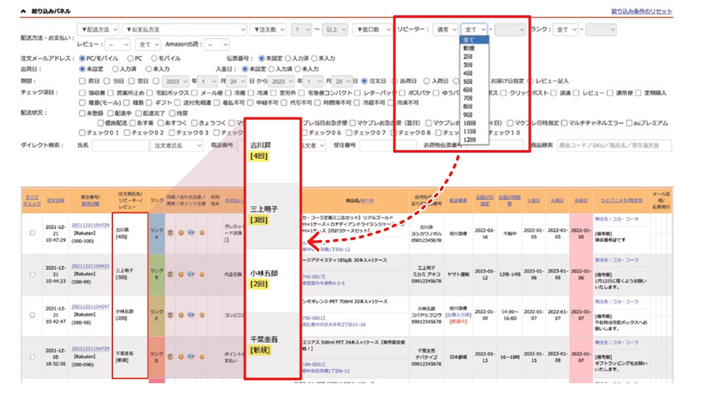The height and width of the screenshot is (399, 704).
Task: Click the 絞り込み条件のリセット link
Action: [642, 11]
